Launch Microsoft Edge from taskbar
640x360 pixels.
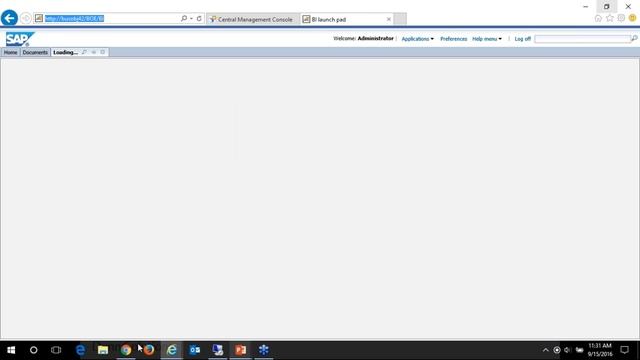click(80, 350)
